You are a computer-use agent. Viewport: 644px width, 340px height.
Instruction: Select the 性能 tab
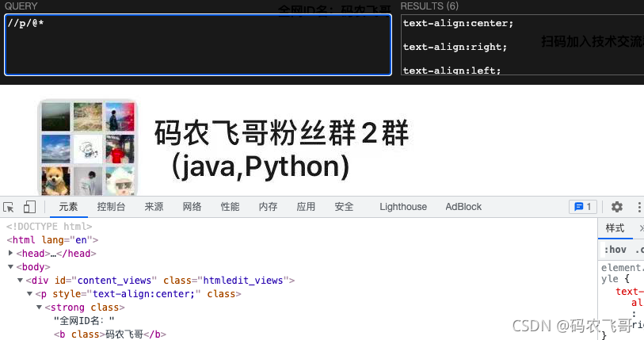(230, 207)
